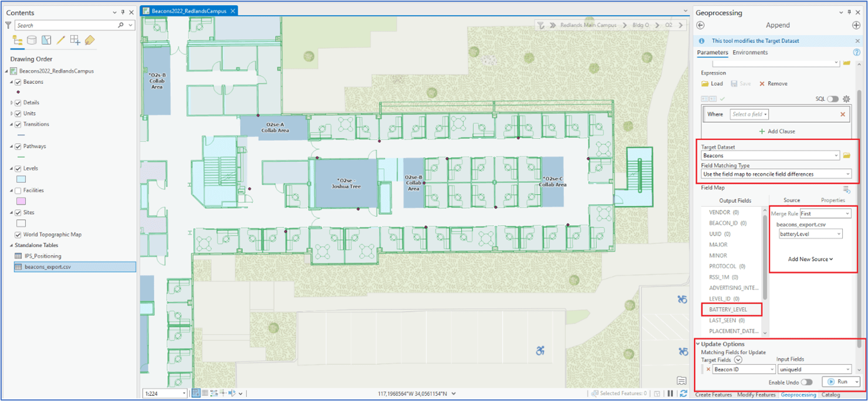Select the List By Labeling tag icon
The width and height of the screenshot is (868, 401).
click(x=90, y=40)
